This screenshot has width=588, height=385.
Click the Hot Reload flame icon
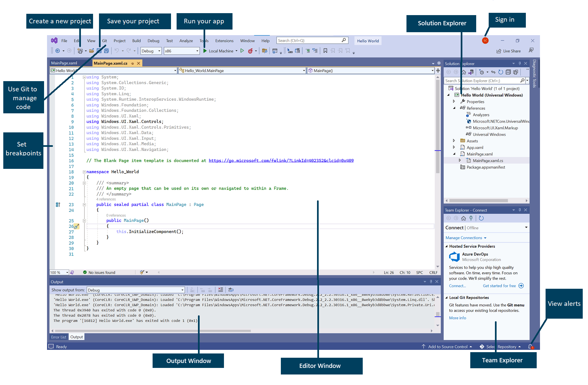click(x=251, y=51)
